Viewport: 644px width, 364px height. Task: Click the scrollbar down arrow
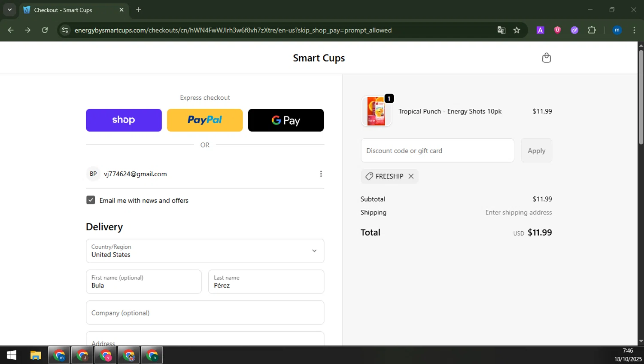pos(641,341)
